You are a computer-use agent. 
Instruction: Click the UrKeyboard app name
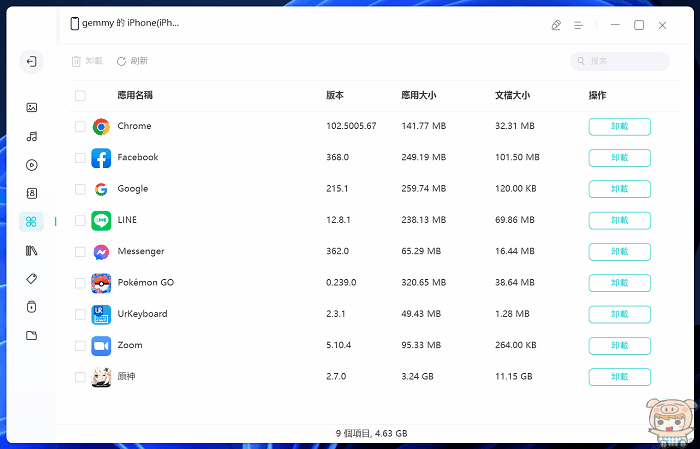coord(142,314)
